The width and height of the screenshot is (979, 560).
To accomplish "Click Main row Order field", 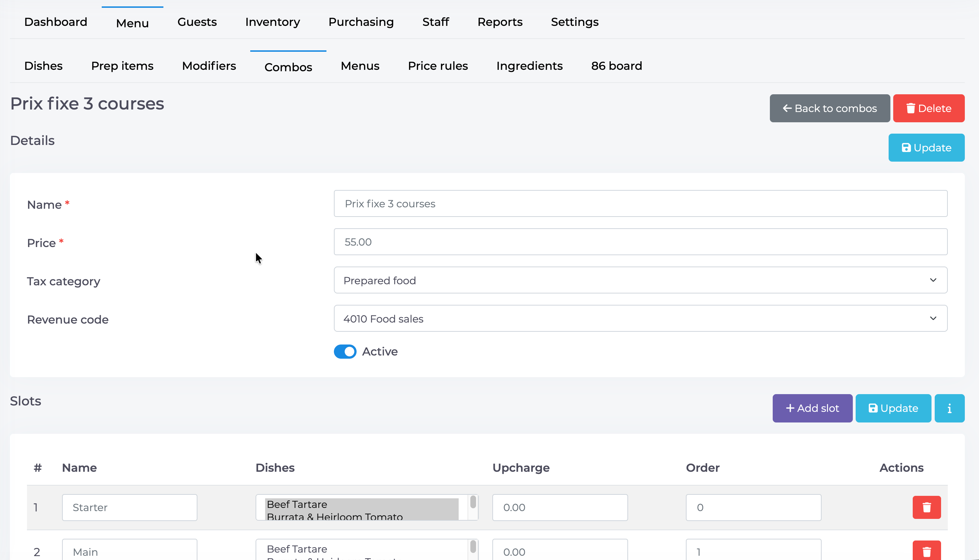I will [x=753, y=550].
